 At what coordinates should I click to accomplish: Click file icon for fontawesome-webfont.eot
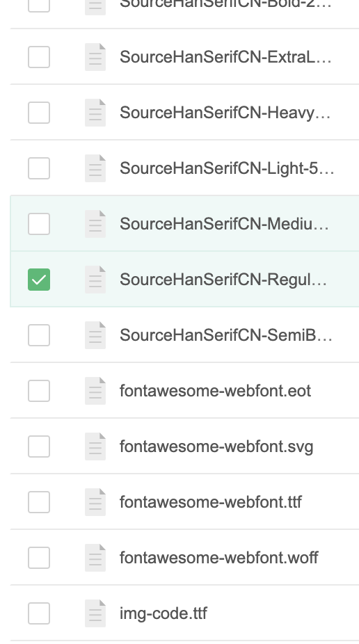tap(95, 391)
